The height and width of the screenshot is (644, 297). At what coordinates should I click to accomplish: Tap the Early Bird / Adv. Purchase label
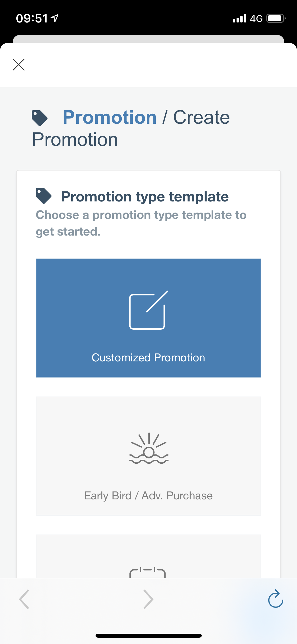tap(148, 496)
